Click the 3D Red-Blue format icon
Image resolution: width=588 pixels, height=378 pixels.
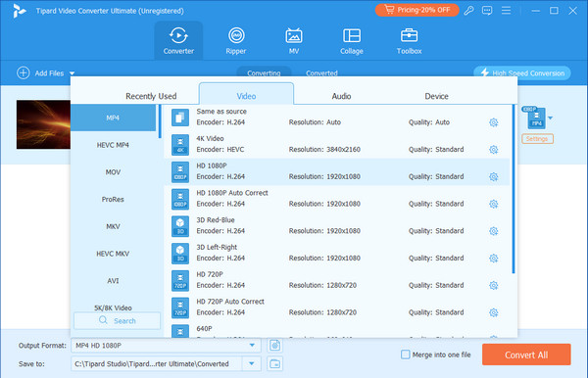click(x=180, y=226)
